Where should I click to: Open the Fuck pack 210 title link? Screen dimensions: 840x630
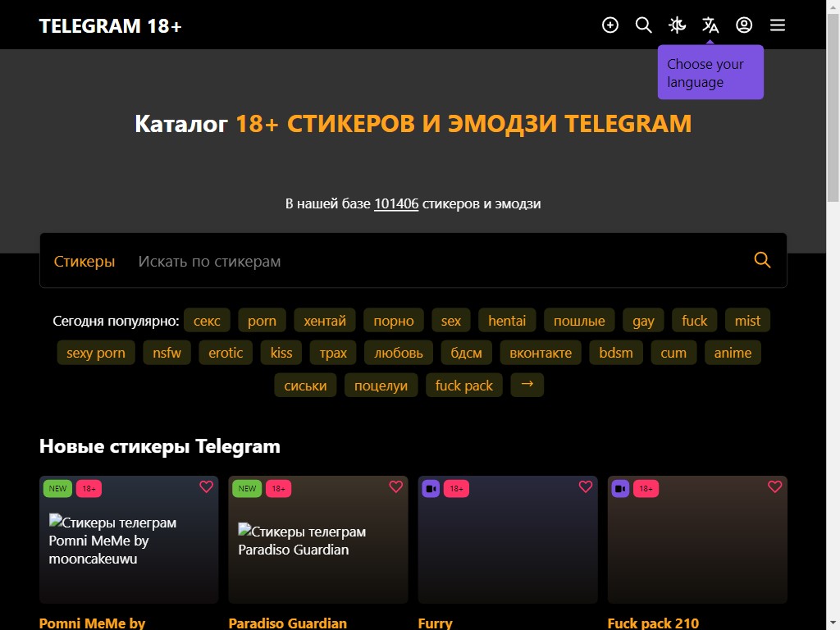653,623
